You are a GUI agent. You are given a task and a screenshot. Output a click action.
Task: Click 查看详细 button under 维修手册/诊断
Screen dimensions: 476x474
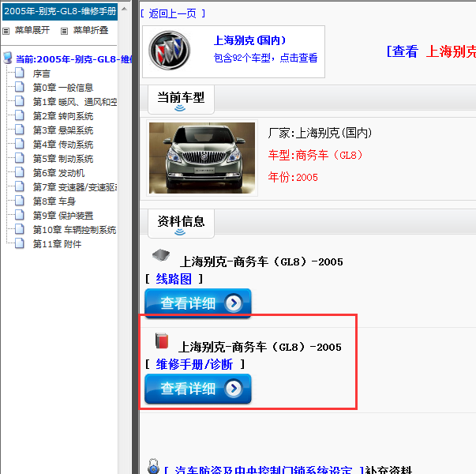pyautogui.click(x=197, y=389)
